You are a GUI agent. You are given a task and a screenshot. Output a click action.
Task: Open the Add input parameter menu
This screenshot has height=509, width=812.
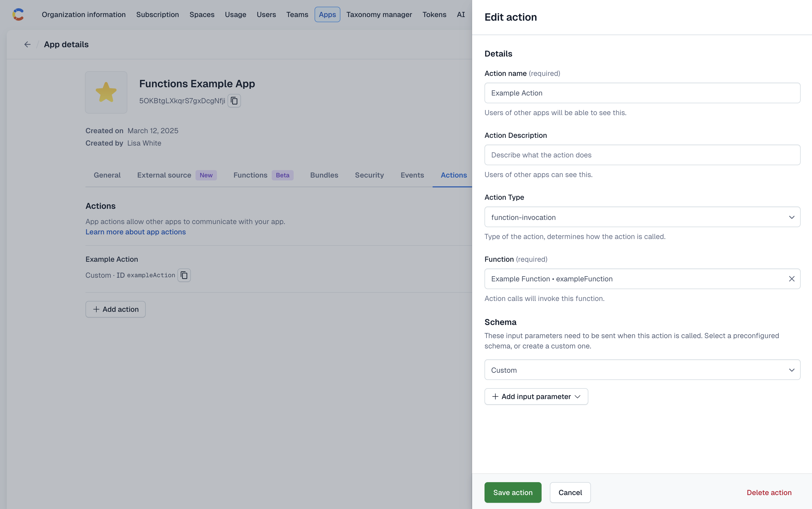[536, 396]
